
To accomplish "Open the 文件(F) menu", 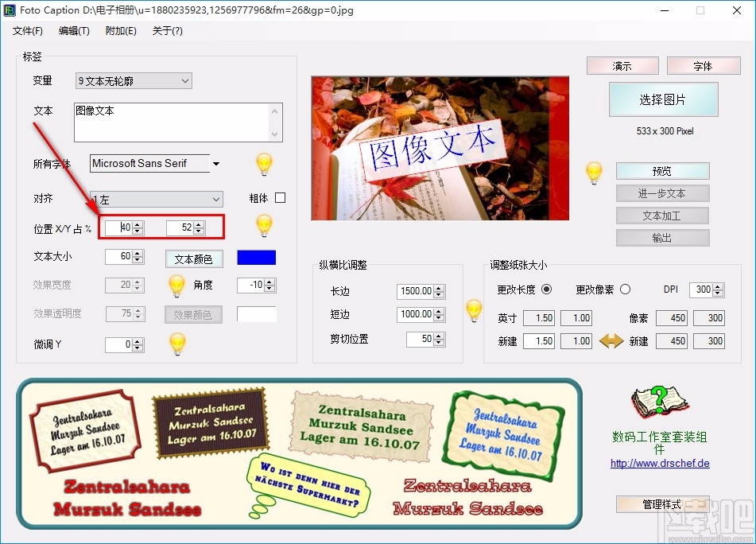I will (x=28, y=31).
